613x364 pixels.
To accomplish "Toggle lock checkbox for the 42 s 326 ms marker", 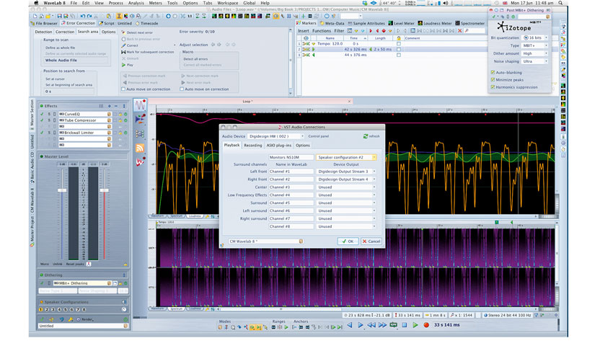I will tap(398, 50).
